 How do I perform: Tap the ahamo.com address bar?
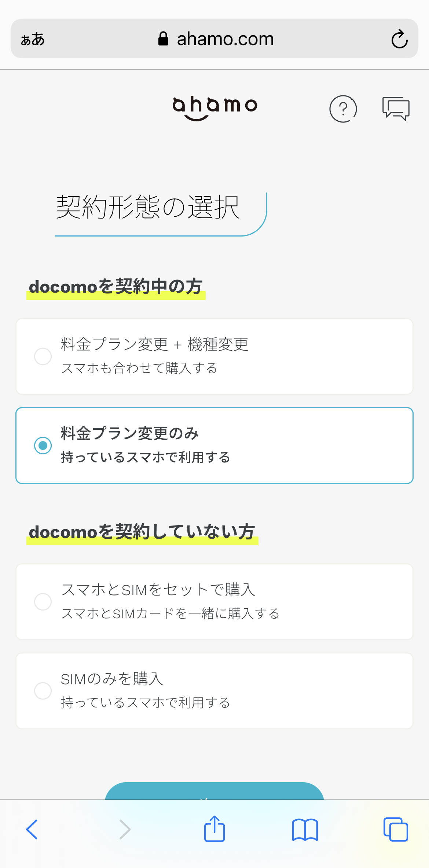point(214,39)
